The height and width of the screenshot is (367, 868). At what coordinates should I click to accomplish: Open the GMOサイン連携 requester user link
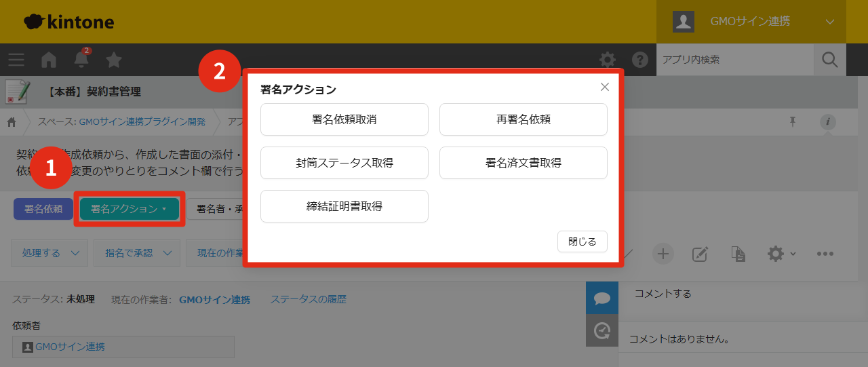[x=70, y=347]
